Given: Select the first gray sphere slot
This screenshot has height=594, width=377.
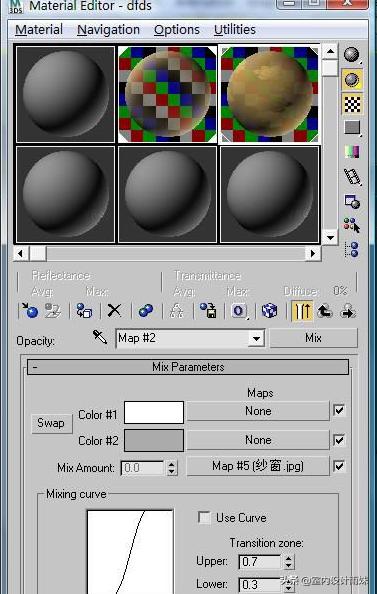Looking at the screenshot, I should pos(65,94).
